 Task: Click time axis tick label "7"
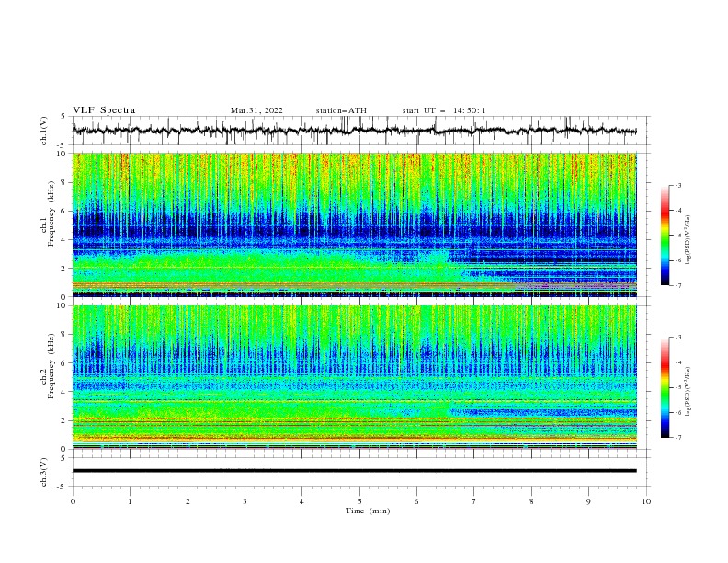[x=474, y=501]
